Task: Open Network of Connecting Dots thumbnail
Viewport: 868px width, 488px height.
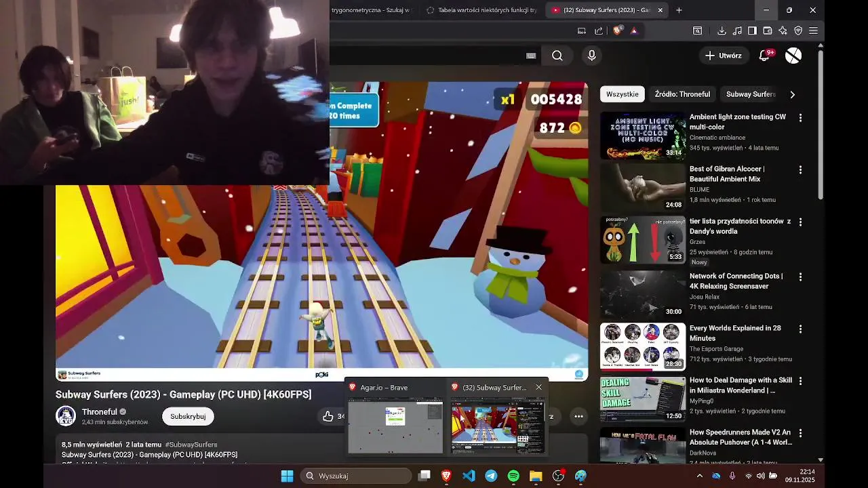Action: [x=643, y=294]
